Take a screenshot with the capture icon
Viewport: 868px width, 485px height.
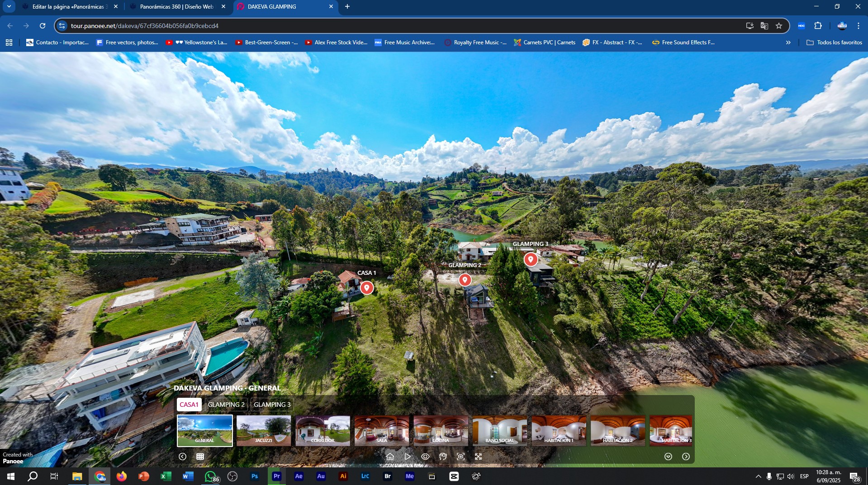pyautogui.click(x=460, y=457)
